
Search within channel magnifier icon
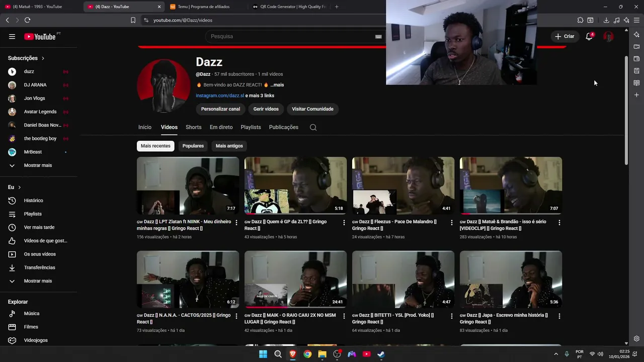(313, 127)
